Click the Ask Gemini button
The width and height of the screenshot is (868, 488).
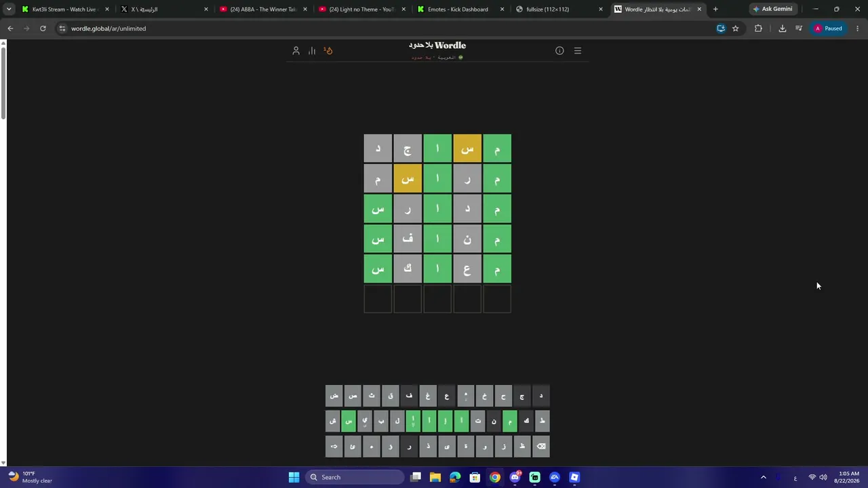(x=772, y=9)
